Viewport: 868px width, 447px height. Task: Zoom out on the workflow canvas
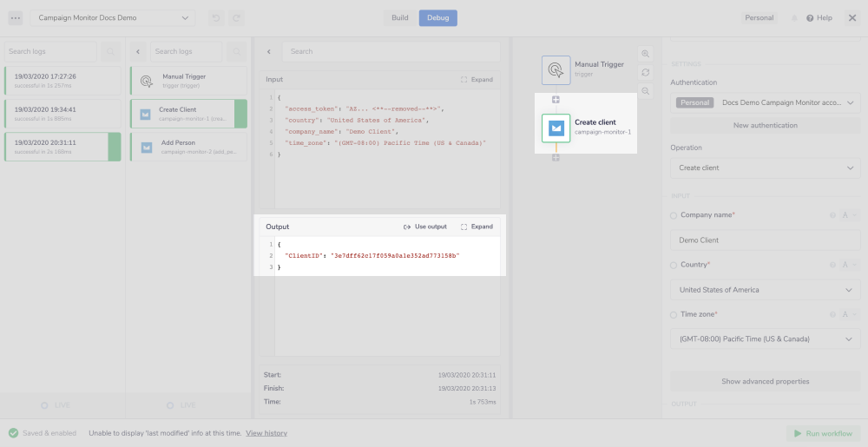(x=646, y=91)
